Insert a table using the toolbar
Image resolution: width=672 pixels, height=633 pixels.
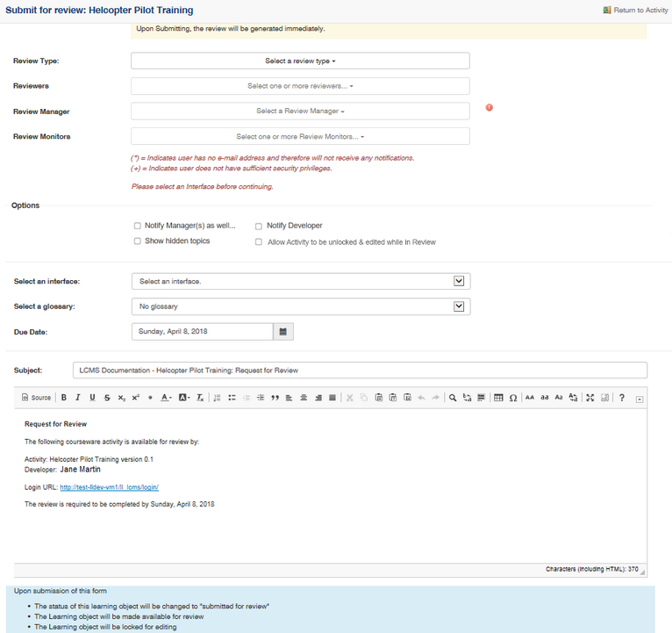pyautogui.click(x=498, y=398)
